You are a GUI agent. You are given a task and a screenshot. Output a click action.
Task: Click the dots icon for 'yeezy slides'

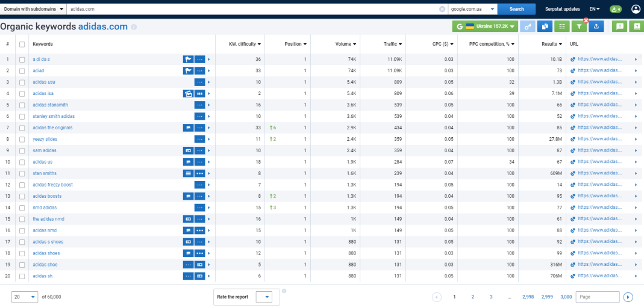199,139
